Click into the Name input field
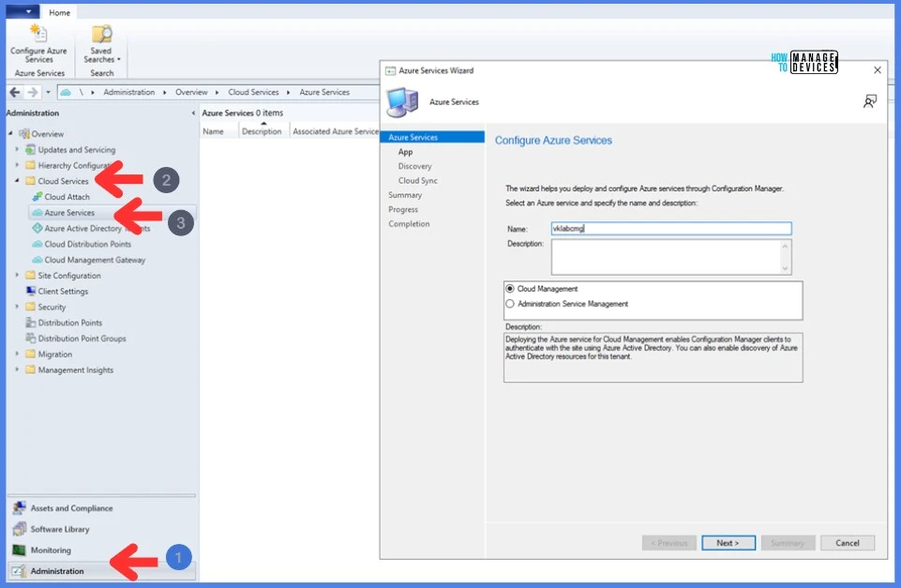This screenshot has width=901, height=588. pos(671,228)
